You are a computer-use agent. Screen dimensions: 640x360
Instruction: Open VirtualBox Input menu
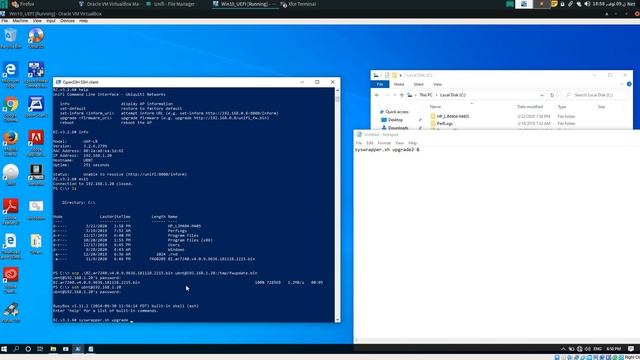pyautogui.click(x=51, y=20)
